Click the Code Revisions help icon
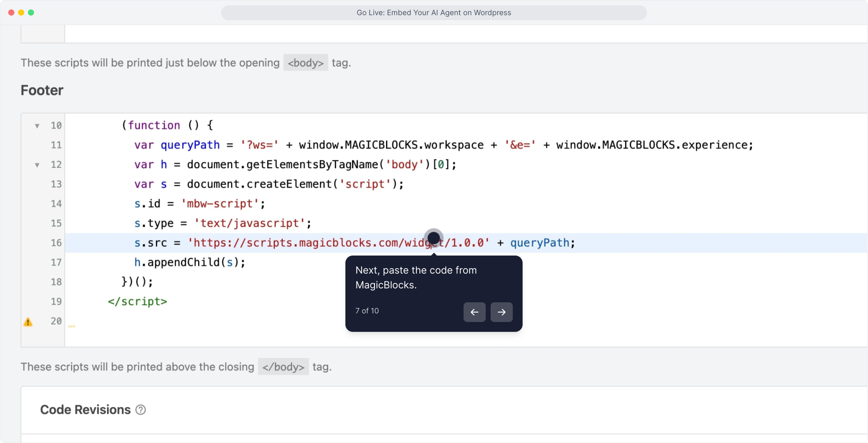The width and height of the screenshot is (868, 443). 141,410
